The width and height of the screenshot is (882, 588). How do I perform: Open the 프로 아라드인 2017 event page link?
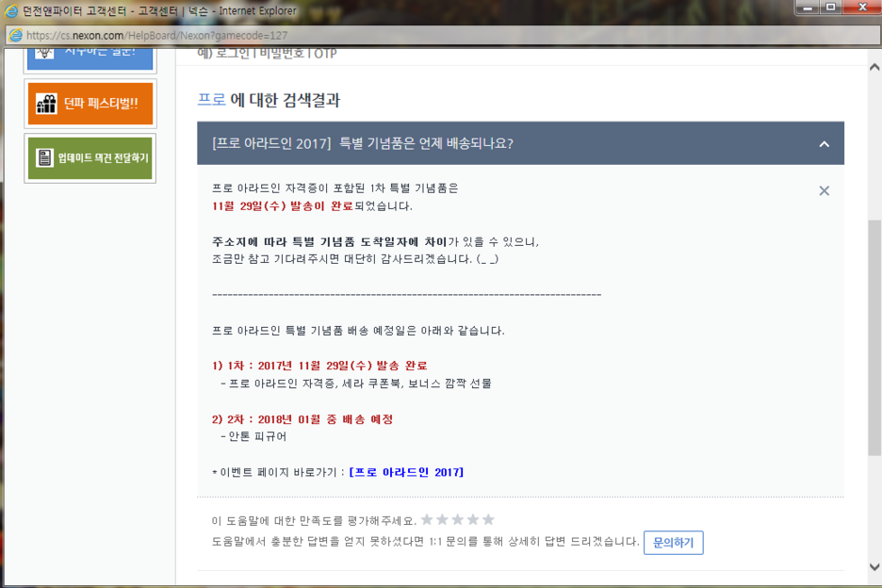coord(406,472)
